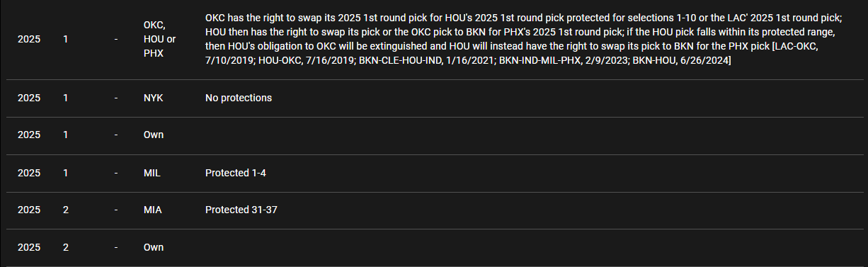Click round number 2 in MIA row

click(x=66, y=210)
